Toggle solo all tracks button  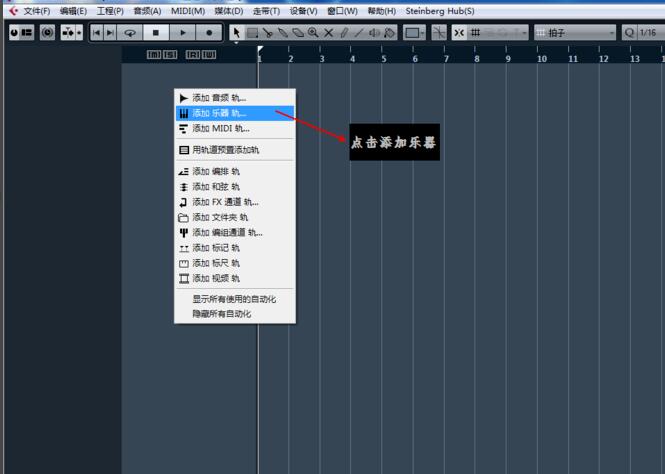(x=170, y=54)
